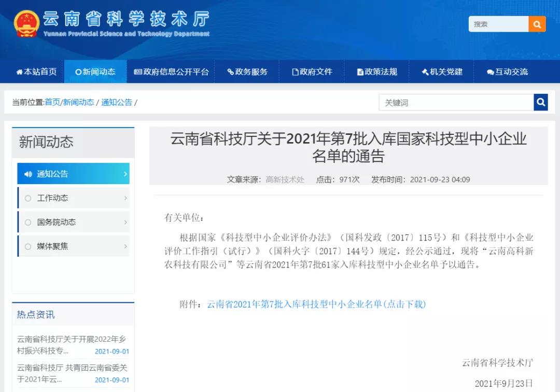Open the 本站首页 navigation tab
The width and height of the screenshot is (560, 392).
pos(36,72)
